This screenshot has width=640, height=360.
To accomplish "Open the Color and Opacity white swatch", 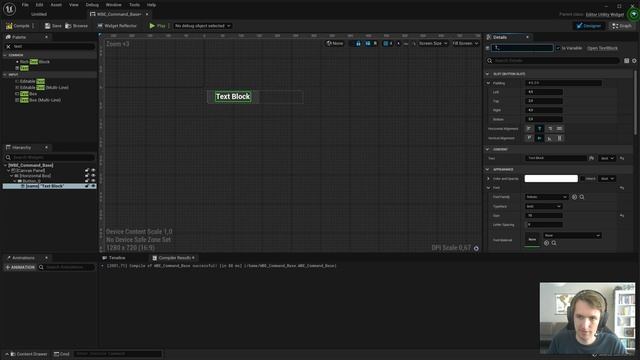I will coord(551,179).
